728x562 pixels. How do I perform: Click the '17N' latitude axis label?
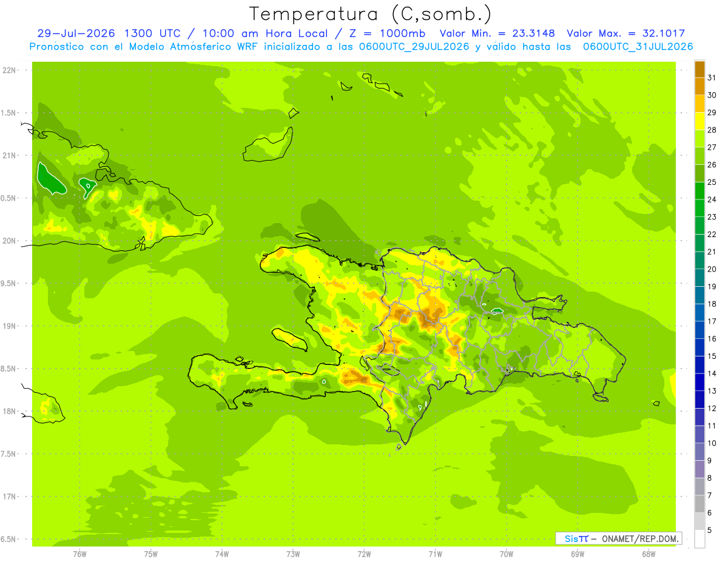click(8, 497)
